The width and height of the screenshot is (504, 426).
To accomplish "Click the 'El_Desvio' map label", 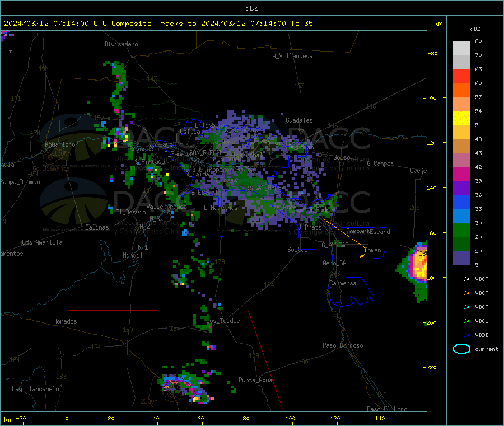I will 130,212.
